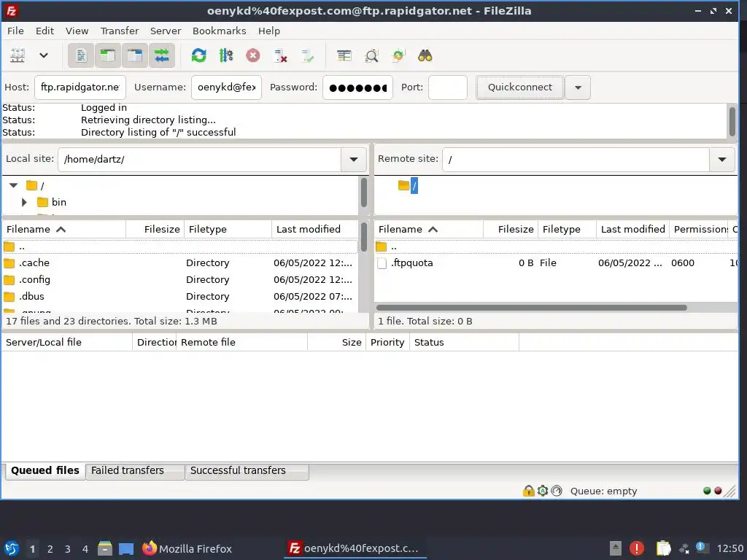Cancel the current operation
The image size is (747, 560).
pyautogui.click(x=253, y=55)
